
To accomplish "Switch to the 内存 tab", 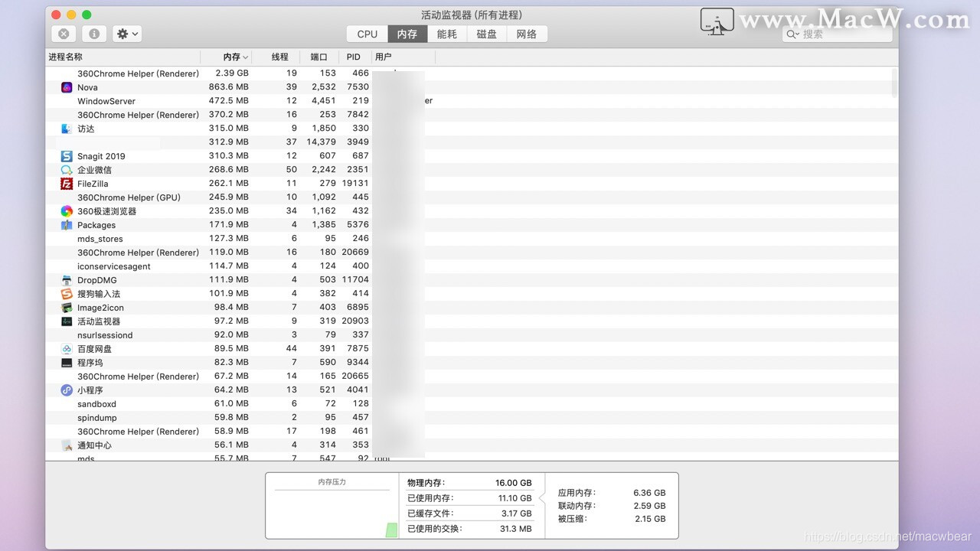I will 407,34.
